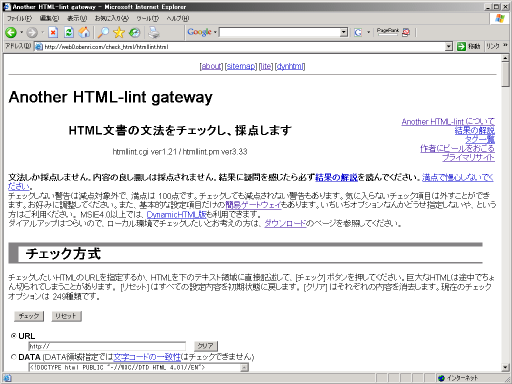Image resolution: width=512 pixels, height=384 pixels.
Task: Click the address bar URL text
Action: click(x=106, y=47)
